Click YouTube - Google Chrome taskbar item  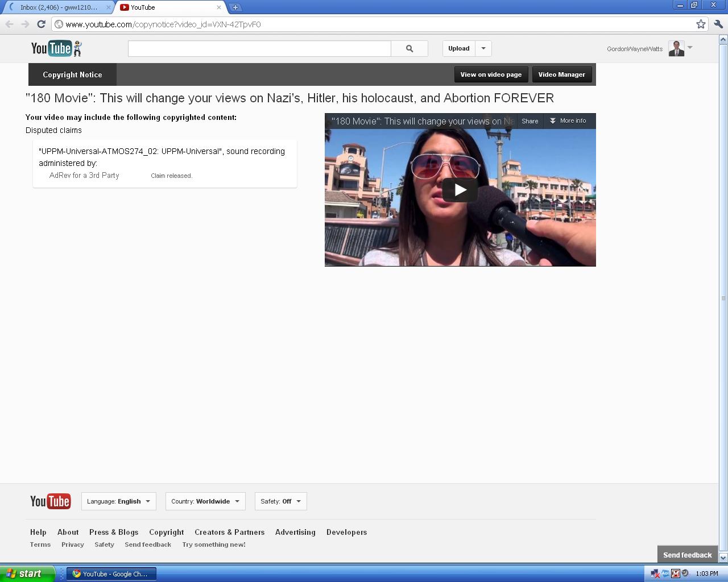pyautogui.click(x=111, y=574)
